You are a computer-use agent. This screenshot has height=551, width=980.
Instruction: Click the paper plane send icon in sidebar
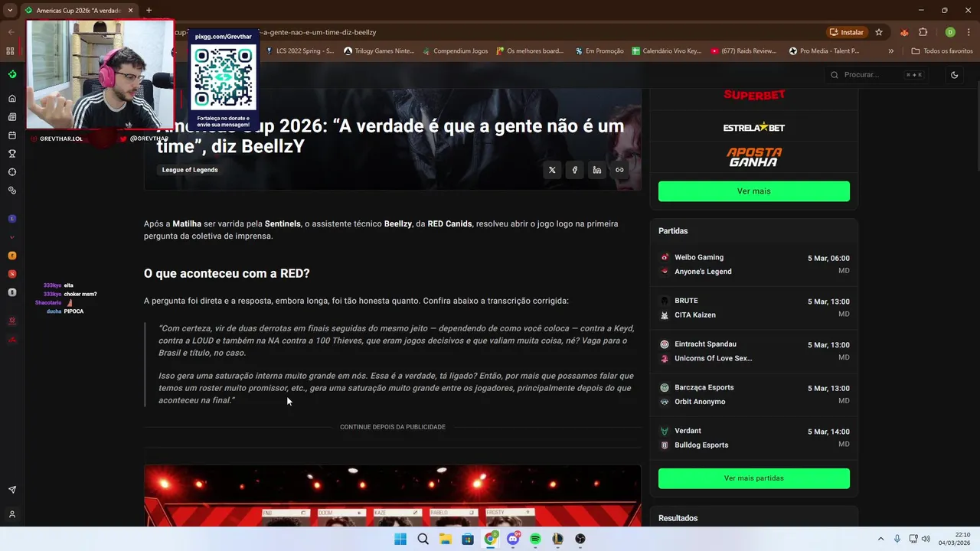pos(12,490)
